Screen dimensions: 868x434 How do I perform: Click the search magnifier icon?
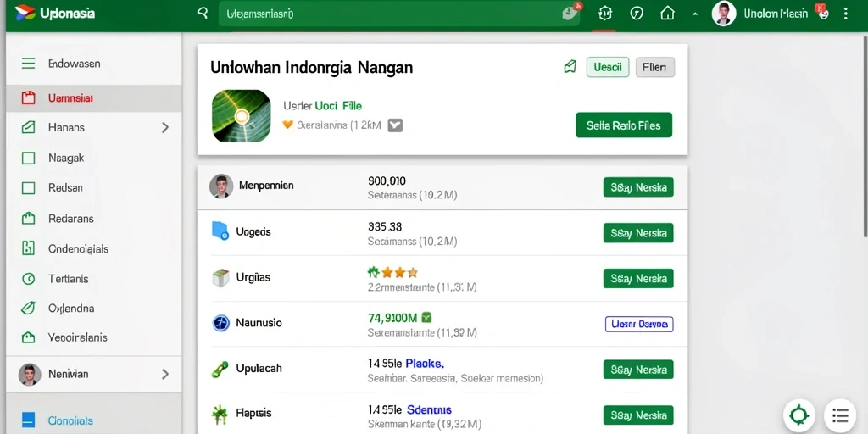tap(203, 14)
